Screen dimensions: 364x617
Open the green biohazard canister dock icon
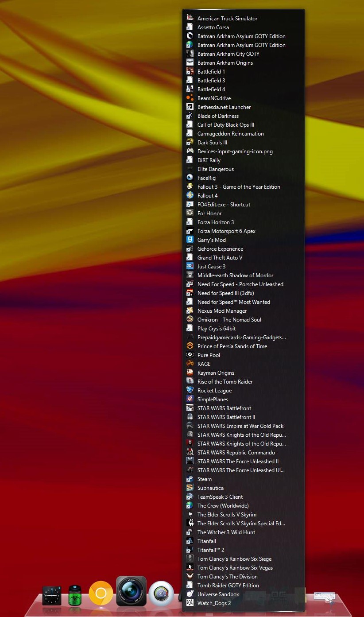tap(75, 595)
